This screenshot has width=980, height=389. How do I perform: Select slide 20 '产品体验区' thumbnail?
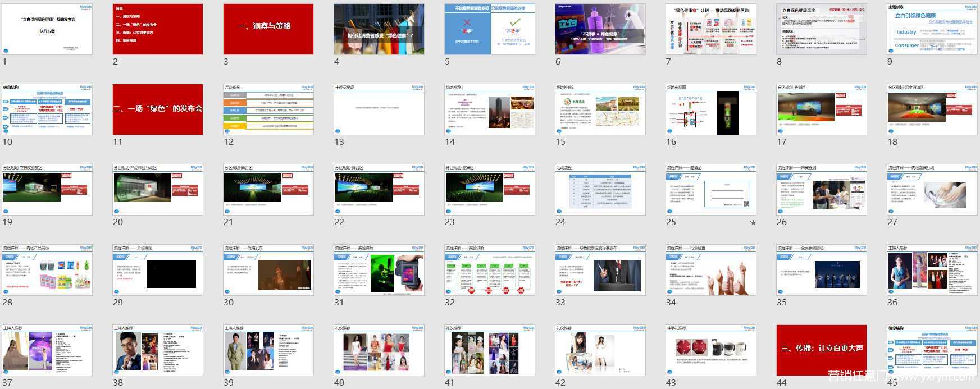coord(158,190)
